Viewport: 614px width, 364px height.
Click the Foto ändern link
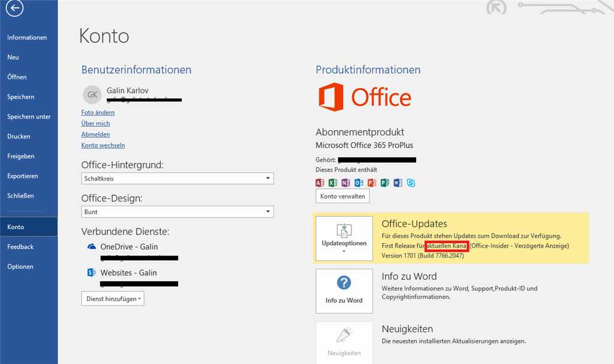pos(98,113)
